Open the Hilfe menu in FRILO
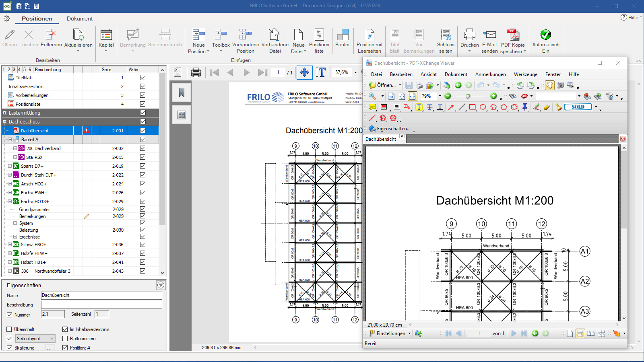This screenshot has width=644, height=362. point(631,17)
